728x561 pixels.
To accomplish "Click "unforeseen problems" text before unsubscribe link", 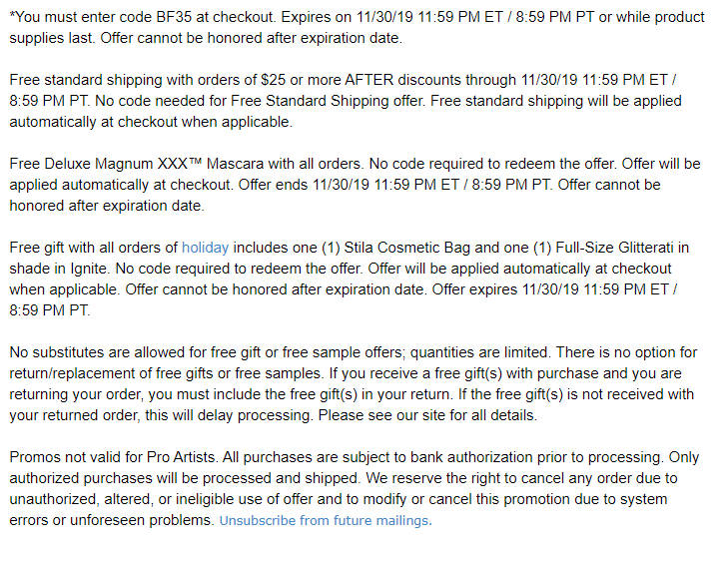I will click(x=141, y=520).
